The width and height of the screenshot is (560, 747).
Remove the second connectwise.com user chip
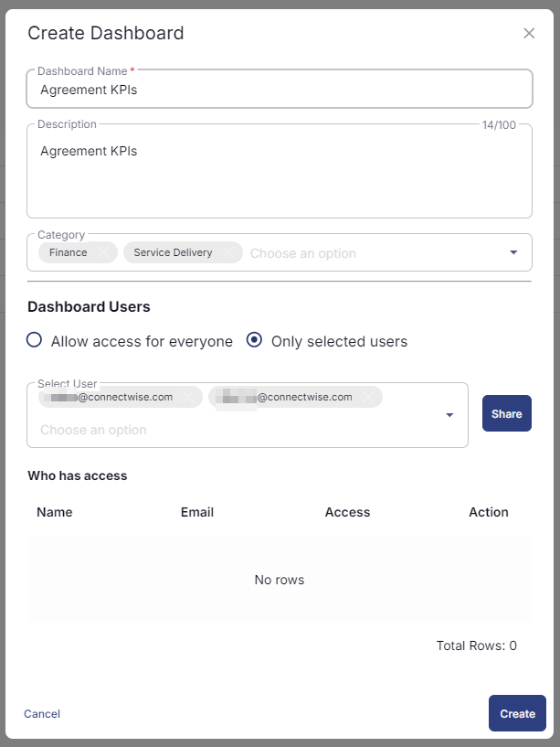(368, 397)
